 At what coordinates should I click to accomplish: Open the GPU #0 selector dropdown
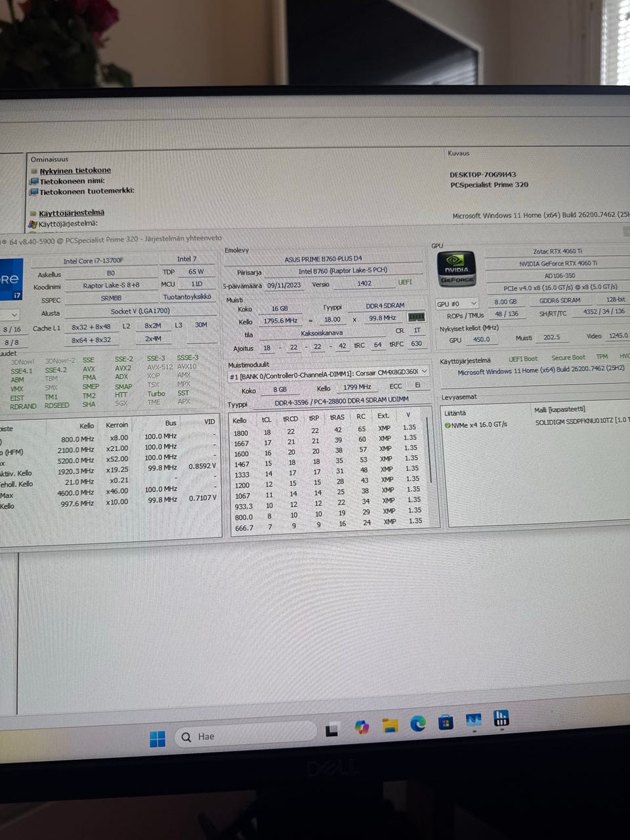pos(457,304)
